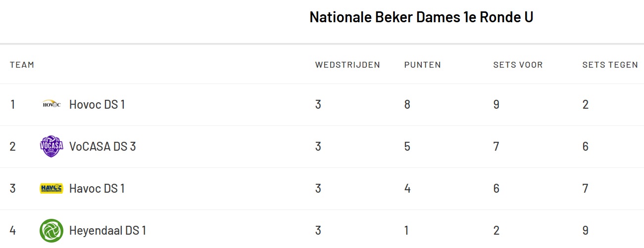Click the green Heyendaal volleyball logo
Screen dimensions: 644x248
click(51, 231)
